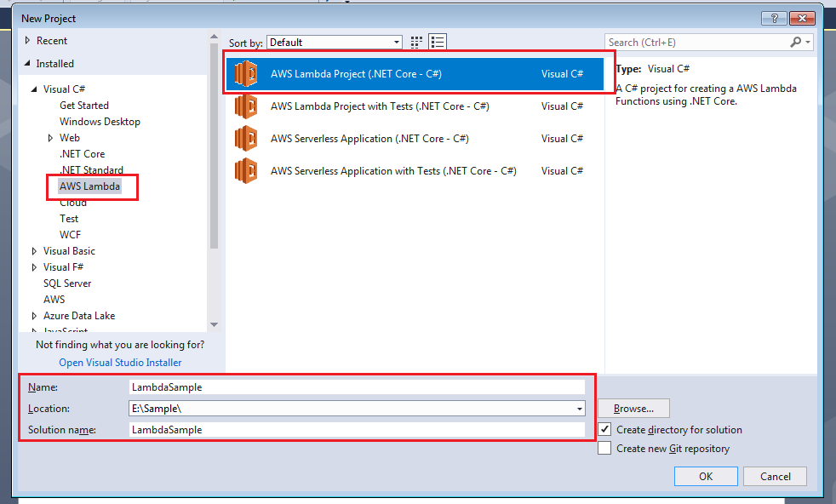This screenshot has width=836, height=504.
Task: Switch to medium icons view beside Sort by
Action: 416,41
